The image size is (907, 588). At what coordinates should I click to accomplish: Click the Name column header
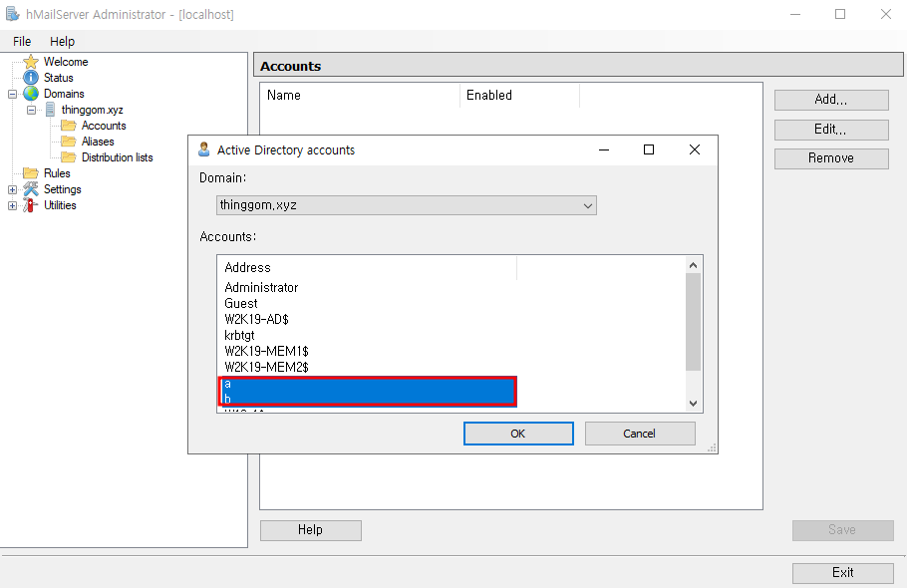361,95
